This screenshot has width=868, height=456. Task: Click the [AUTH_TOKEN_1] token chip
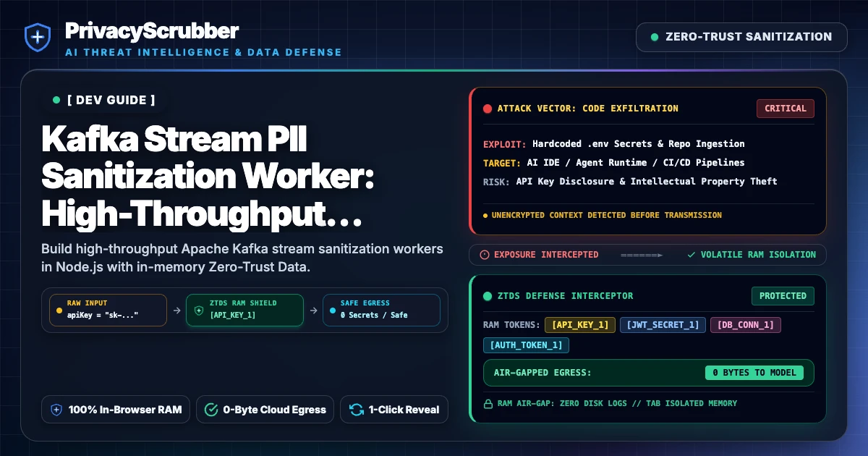(527, 345)
